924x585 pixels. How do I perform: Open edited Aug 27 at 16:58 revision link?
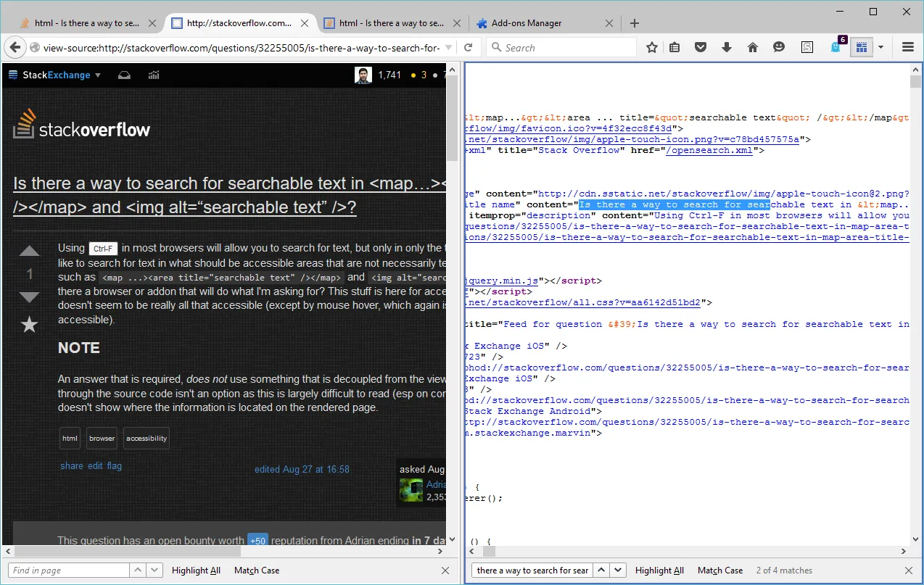(x=302, y=469)
